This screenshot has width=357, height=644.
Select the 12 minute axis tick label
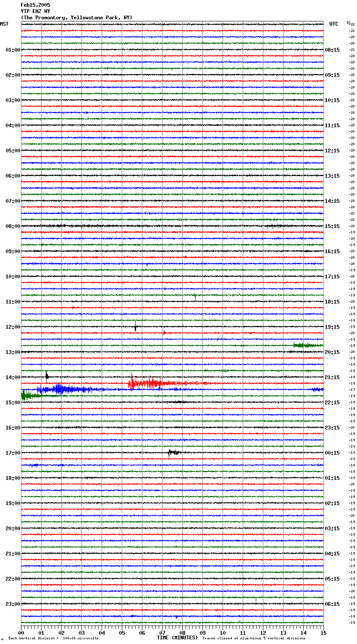tap(263, 633)
